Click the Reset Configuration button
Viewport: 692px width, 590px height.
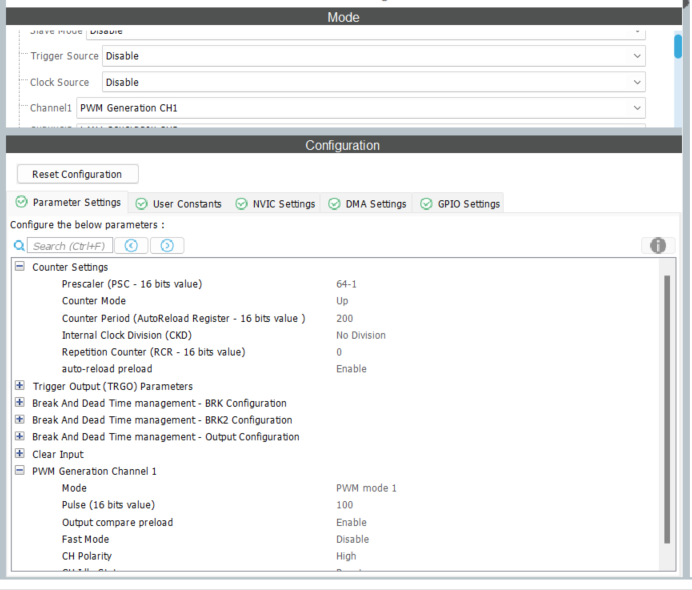tap(78, 174)
